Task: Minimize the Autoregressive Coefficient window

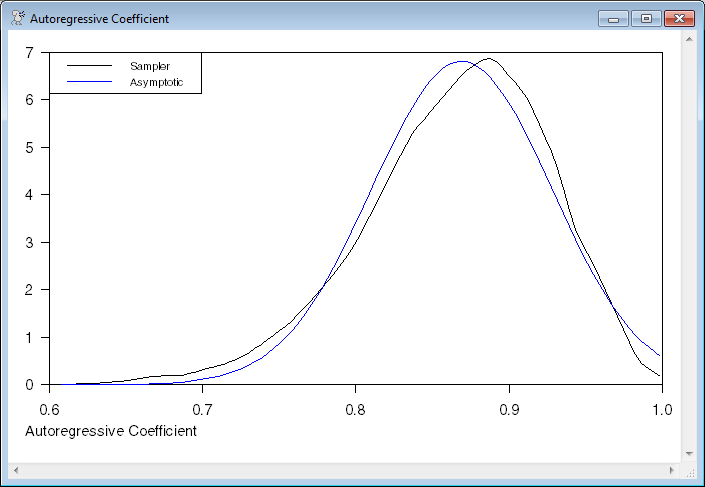Action: click(x=611, y=18)
